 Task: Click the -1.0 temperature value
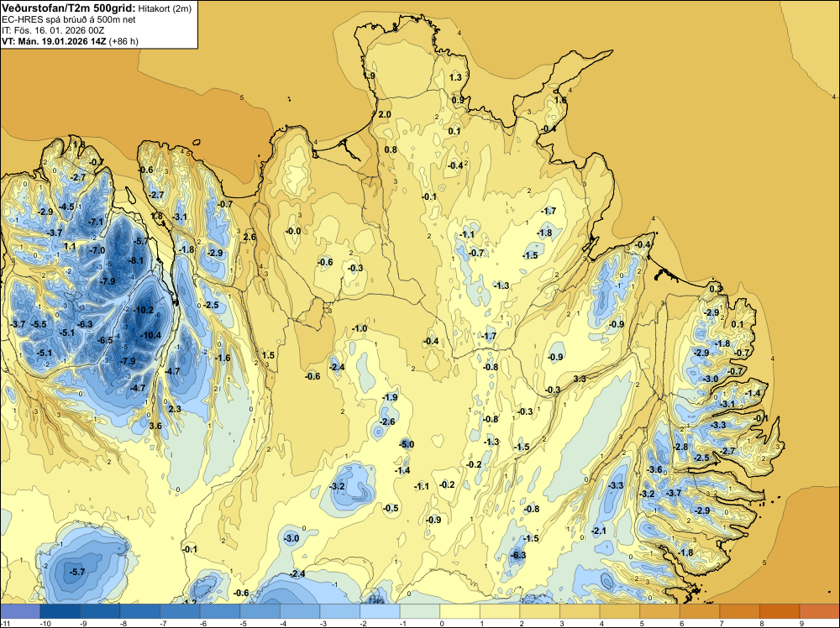coord(359,329)
